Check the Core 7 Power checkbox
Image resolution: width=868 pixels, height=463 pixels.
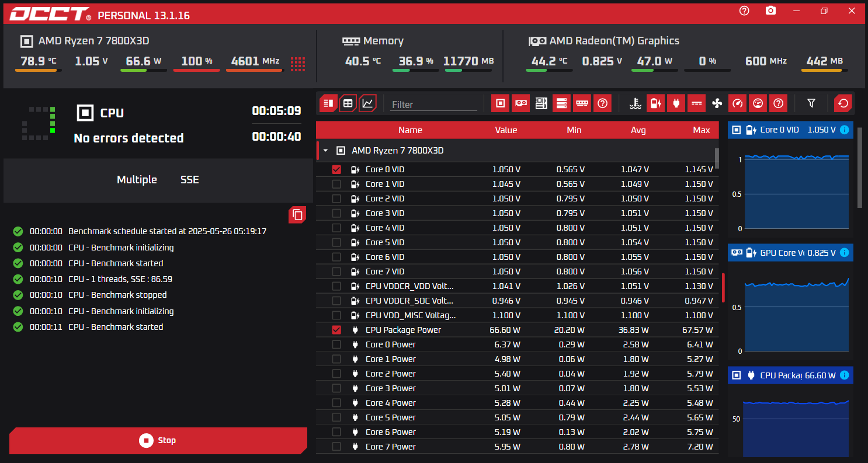(x=336, y=447)
